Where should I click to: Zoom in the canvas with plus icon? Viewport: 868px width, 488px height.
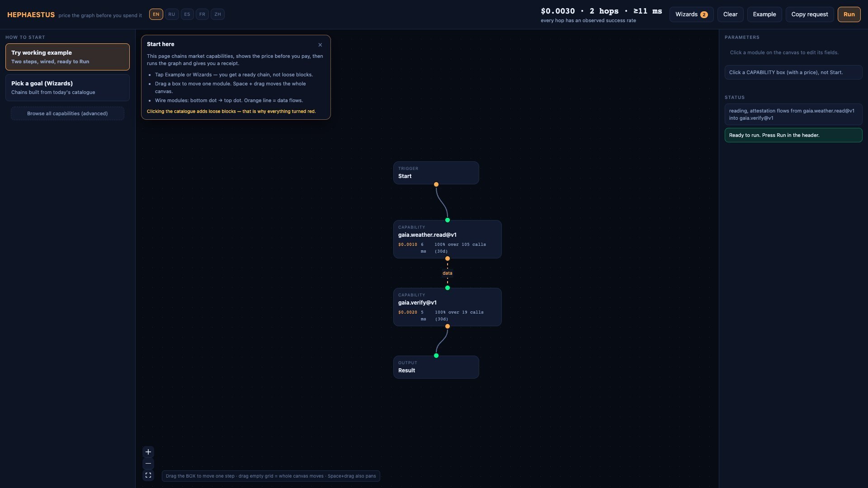point(148,452)
